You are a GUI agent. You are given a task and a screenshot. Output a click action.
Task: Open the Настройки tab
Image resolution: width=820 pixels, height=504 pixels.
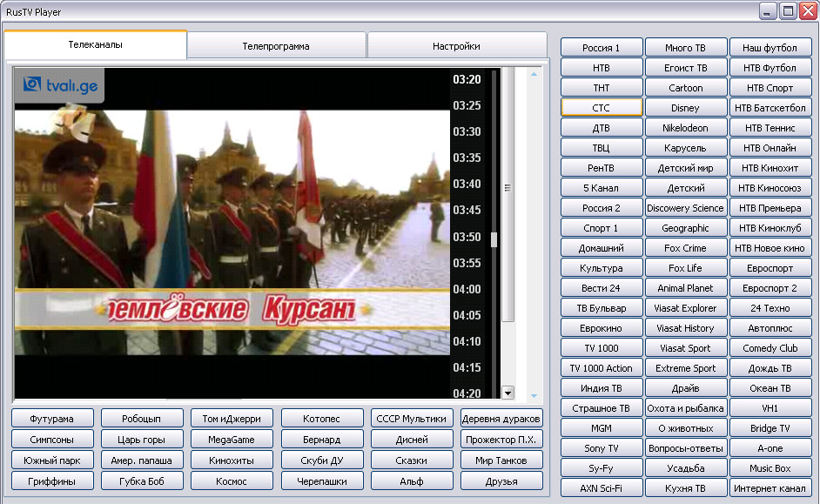coord(456,46)
